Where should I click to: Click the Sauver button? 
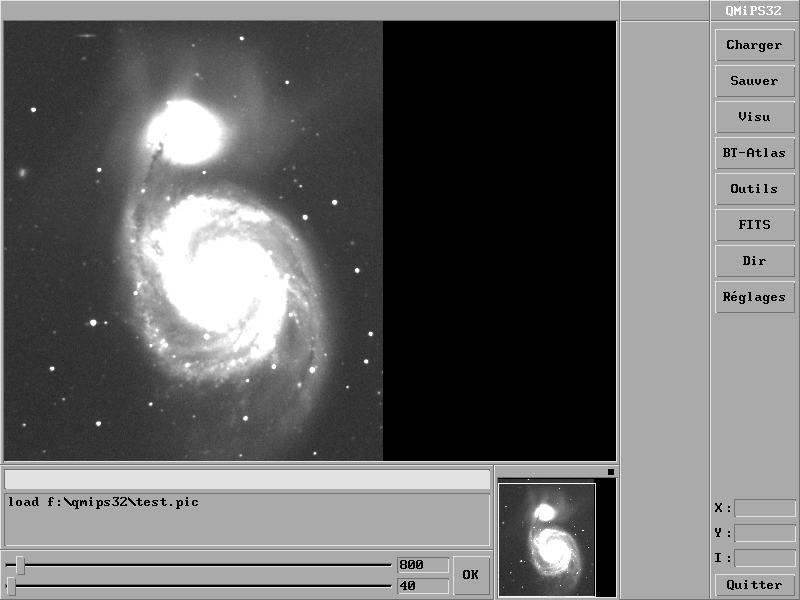(754, 81)
